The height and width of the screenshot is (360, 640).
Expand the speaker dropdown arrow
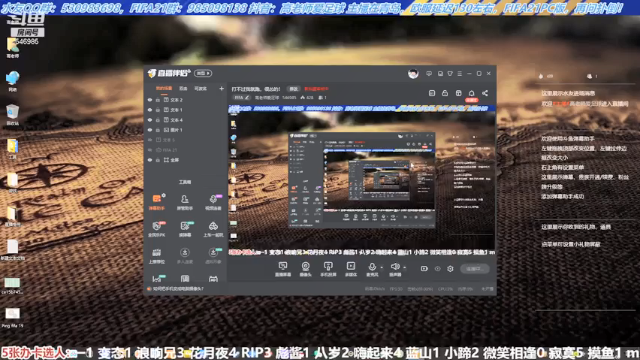404,268
